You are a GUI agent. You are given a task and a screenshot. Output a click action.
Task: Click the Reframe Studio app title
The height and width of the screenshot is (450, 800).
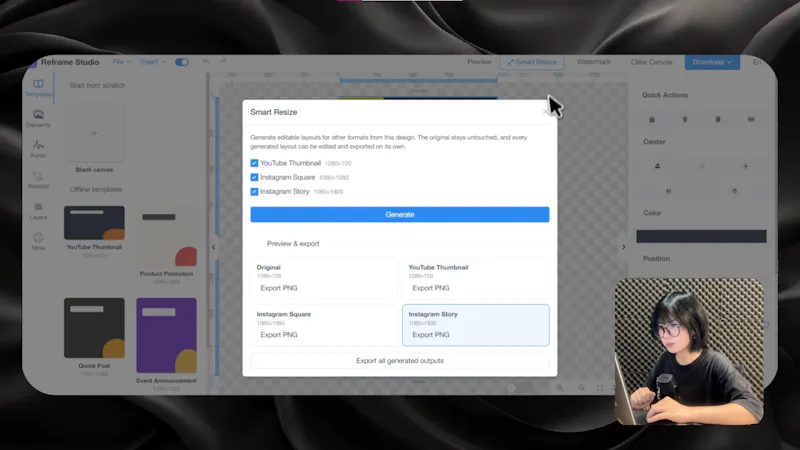pyautogui.click(x=70, y=62)
